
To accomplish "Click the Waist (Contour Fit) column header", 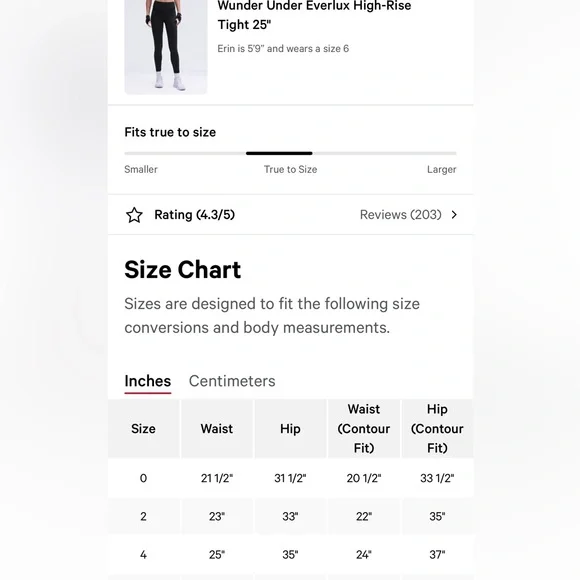I will tap(364, 429).
